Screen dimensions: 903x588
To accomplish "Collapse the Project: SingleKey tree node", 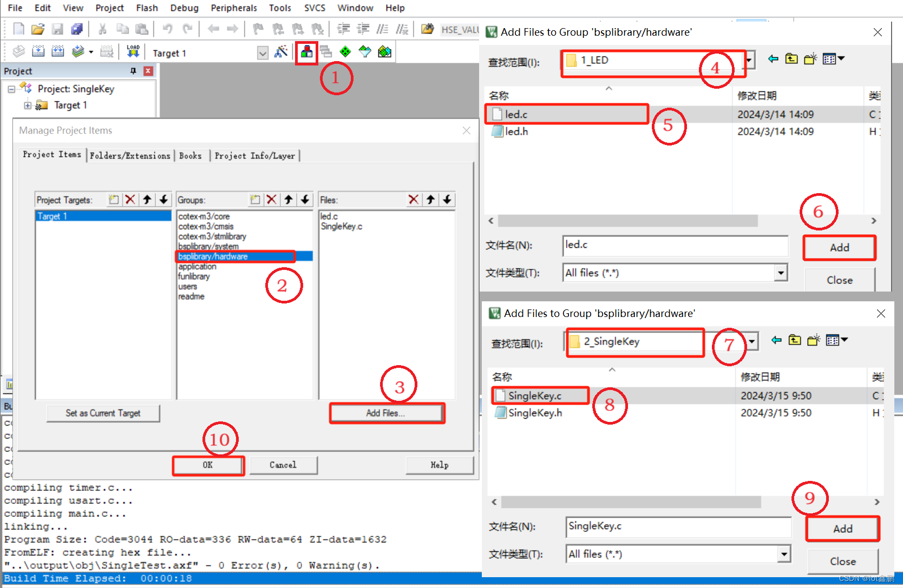I will click(11, 89).
